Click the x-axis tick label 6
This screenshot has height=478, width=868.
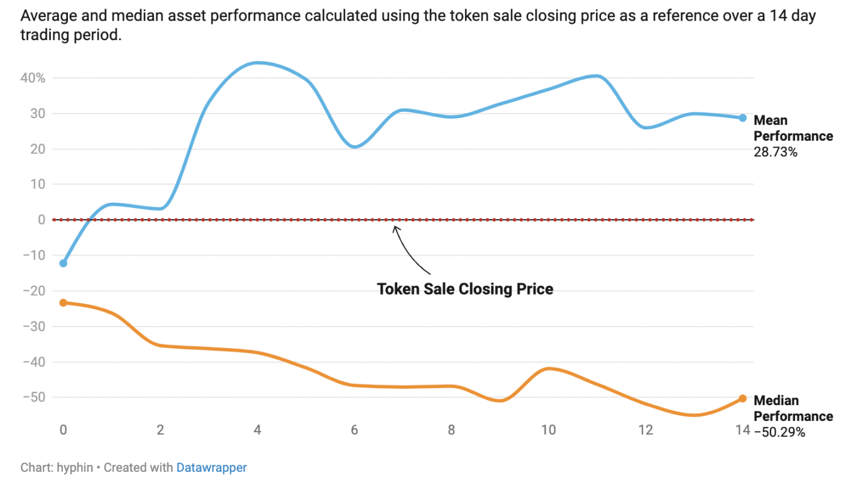click(x=354, y=430)
